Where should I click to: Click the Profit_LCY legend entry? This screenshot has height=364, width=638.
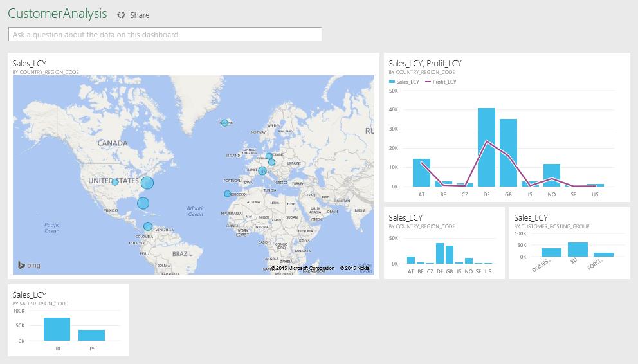point(441,82)
